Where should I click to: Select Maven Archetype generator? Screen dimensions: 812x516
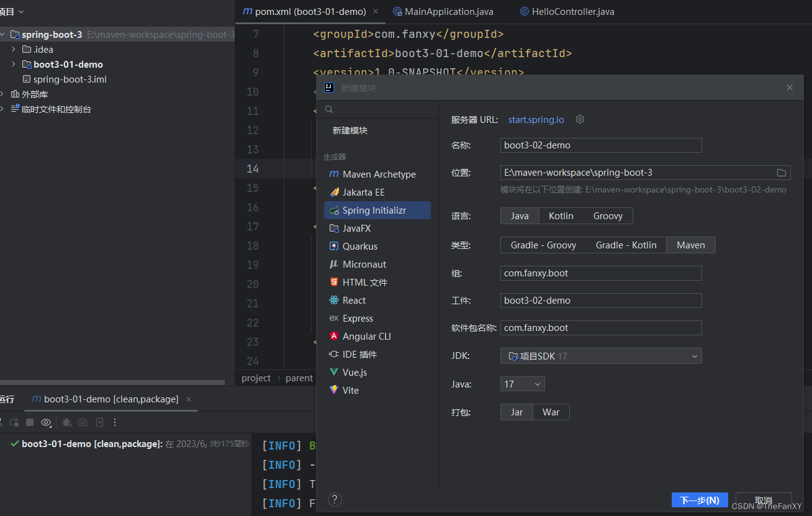point(377,174)
